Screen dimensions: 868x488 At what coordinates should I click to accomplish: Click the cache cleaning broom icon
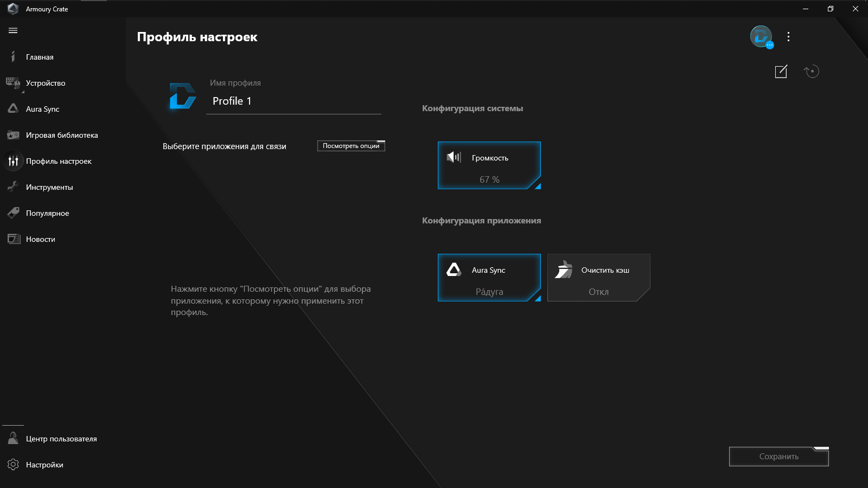pyautogui.click(x=564, y=269)
